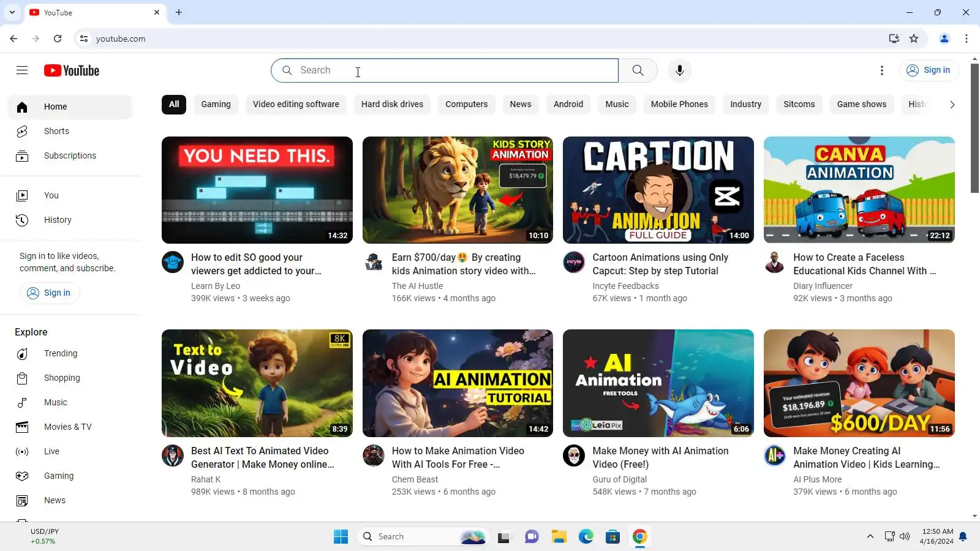This screenshot has height=551, width=980.
Task: Open Shorts in the sidebar
Action: point(70,131)
